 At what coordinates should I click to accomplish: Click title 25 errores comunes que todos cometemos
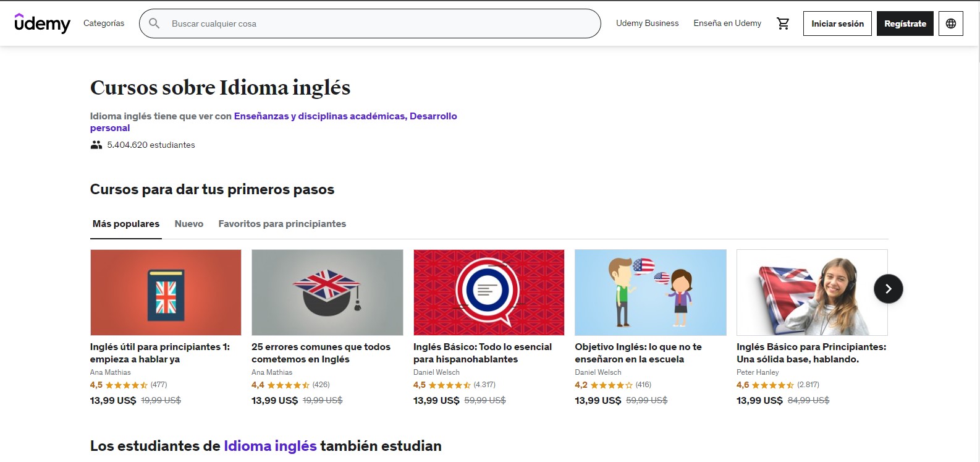[321, 353]
